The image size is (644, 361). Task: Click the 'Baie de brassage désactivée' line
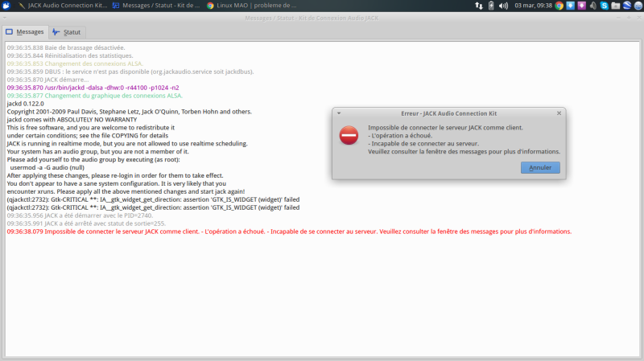[66, 47]
